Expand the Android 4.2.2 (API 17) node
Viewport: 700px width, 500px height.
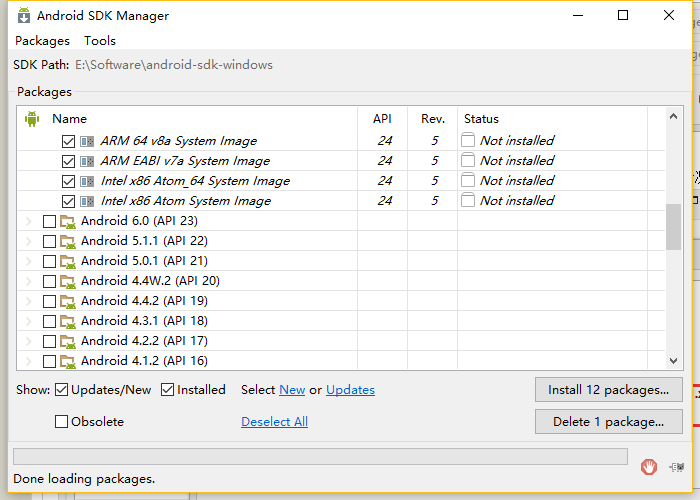click(x=29, y=342)
